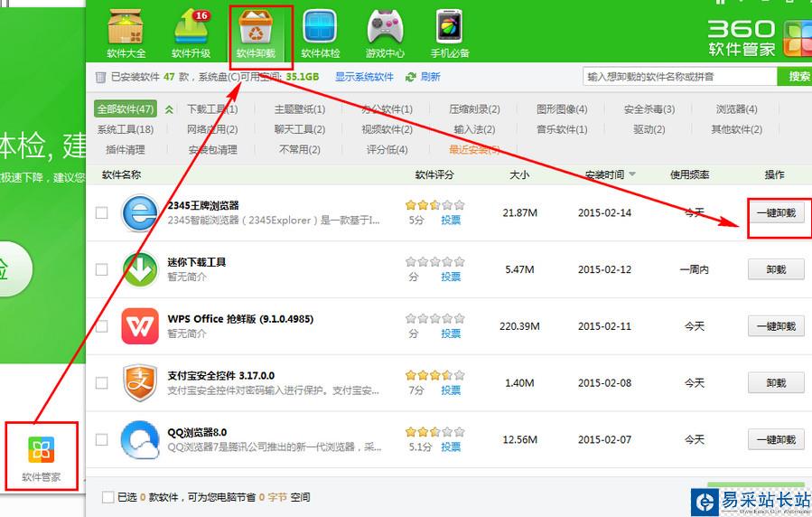Click 一键卸载 for QQ浏览器8.0
This screenshot has height=517, width=812.
click(776, 440)
